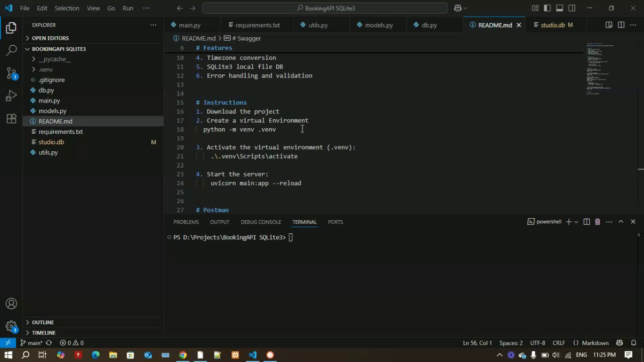Change UTF-8 file encoding

(538, 343)
